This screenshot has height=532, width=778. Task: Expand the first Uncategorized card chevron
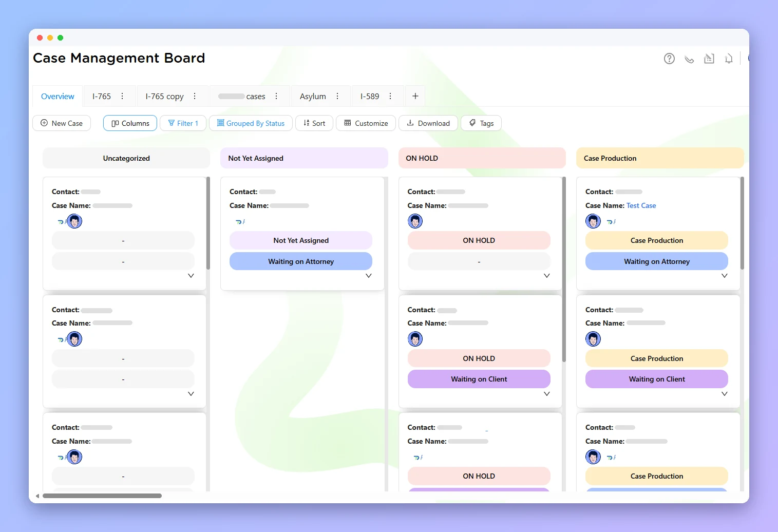click(191, 276)
